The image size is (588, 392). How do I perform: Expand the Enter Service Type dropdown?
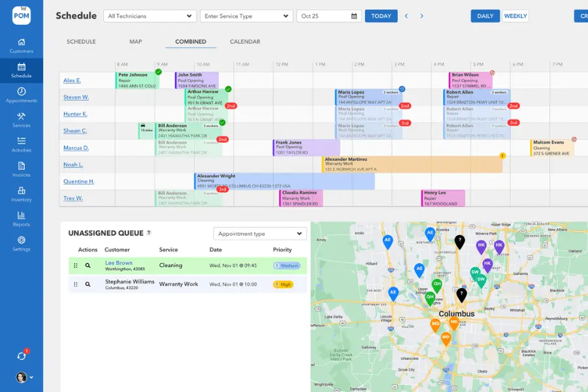pyautogui.click(x=246, y=16)
